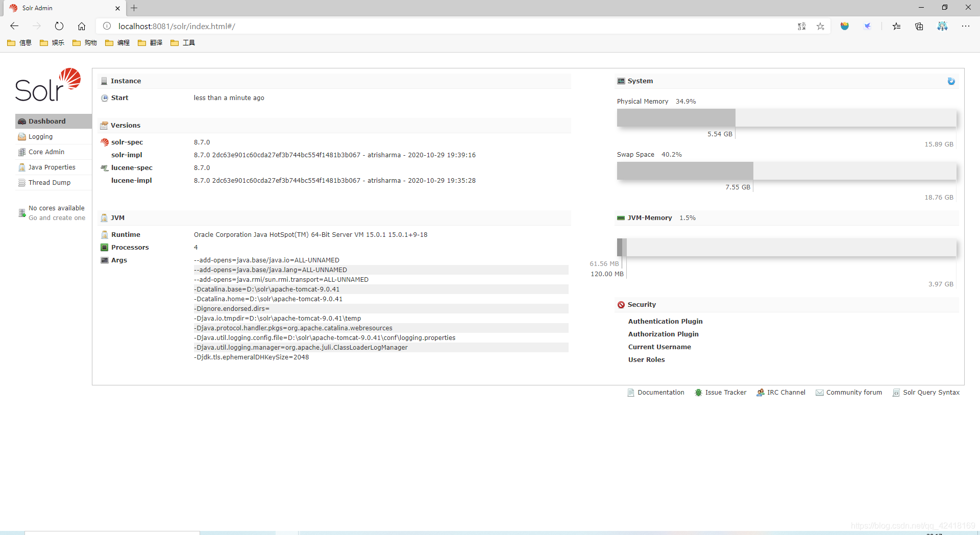The width and height of the screenshot is (980, 535).
Task: Click the Runtime value Oracle Corporation text
Action: click(x=311, y=234)
